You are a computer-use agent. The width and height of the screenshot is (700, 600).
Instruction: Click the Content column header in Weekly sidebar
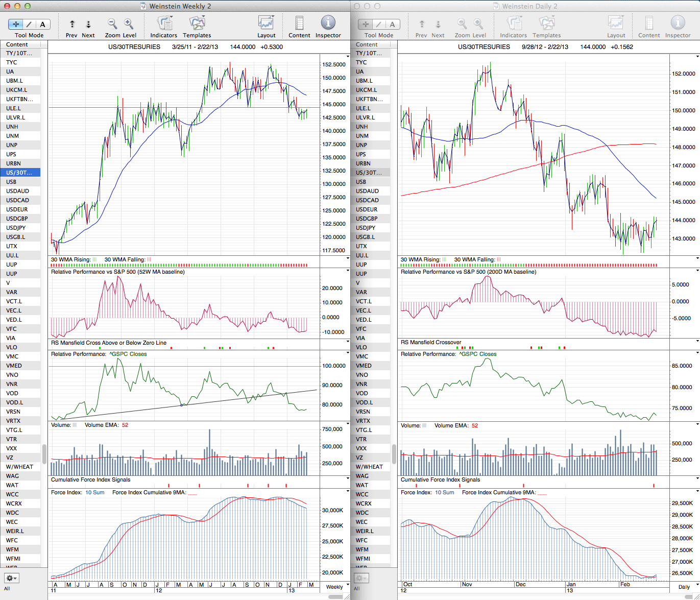tap(17, 44)
